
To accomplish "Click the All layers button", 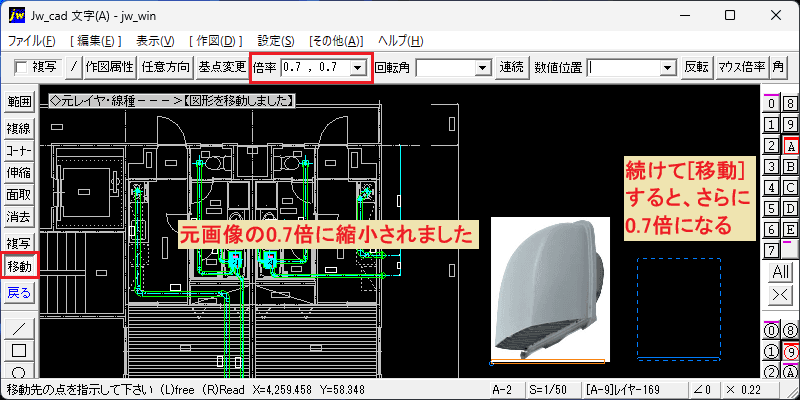I will [x=781, y=272].
